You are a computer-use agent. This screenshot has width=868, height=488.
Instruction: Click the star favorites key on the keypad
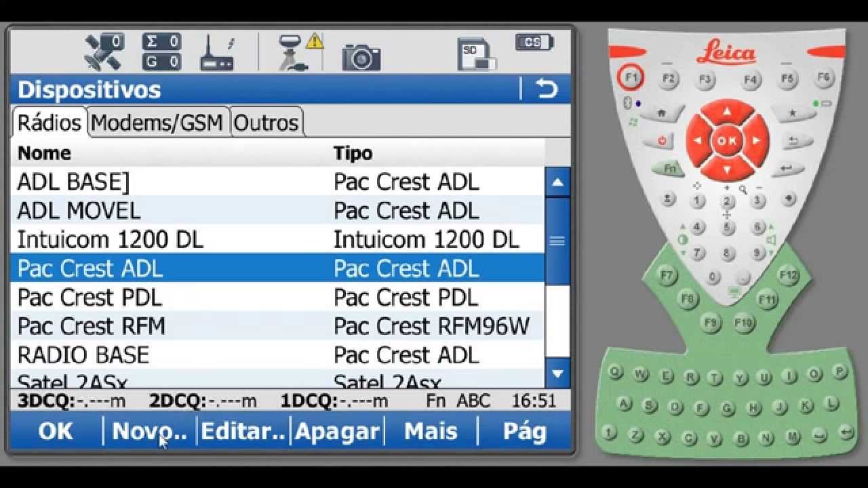[x=793, y=113]
